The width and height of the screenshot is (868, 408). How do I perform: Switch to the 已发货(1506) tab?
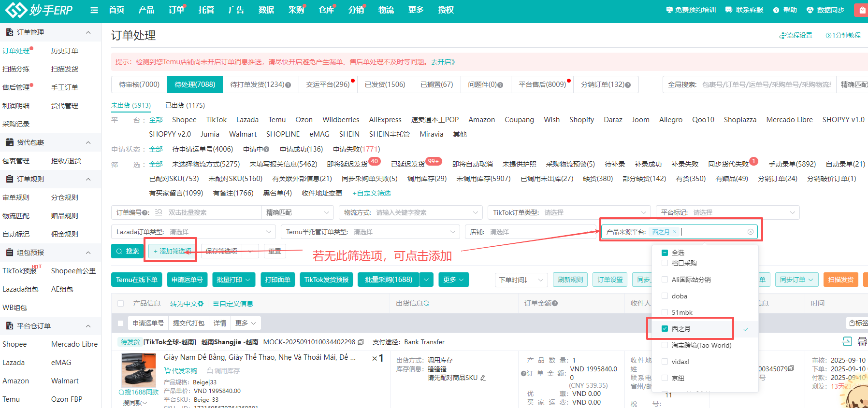pyautogui.click(x=385, y=84)
